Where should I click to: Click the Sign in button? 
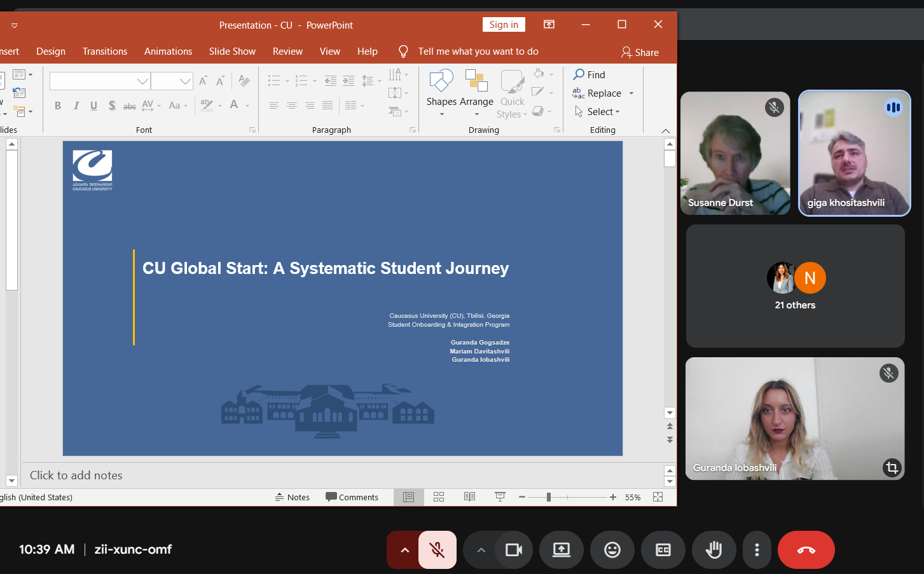[504, 24]
